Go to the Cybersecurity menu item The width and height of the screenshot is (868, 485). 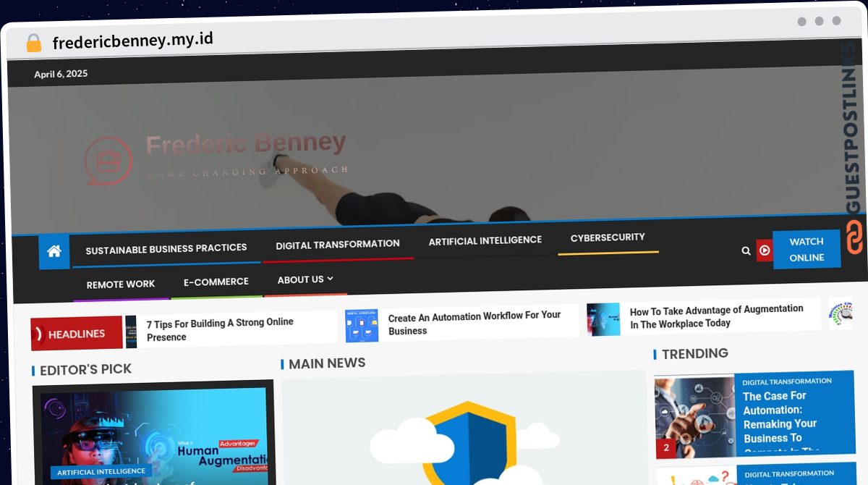(608, 237)
